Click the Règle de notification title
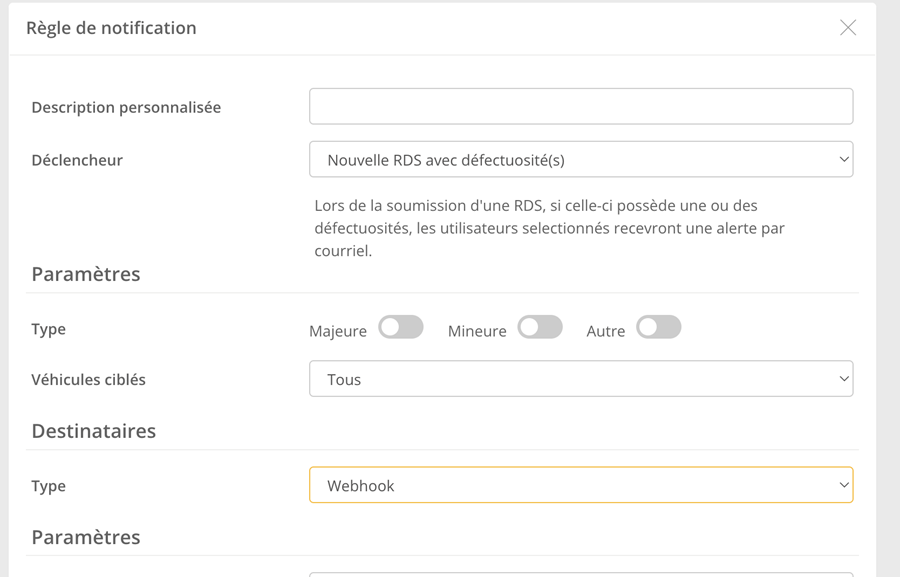900x577 pixels. click(x=111, y=28)
